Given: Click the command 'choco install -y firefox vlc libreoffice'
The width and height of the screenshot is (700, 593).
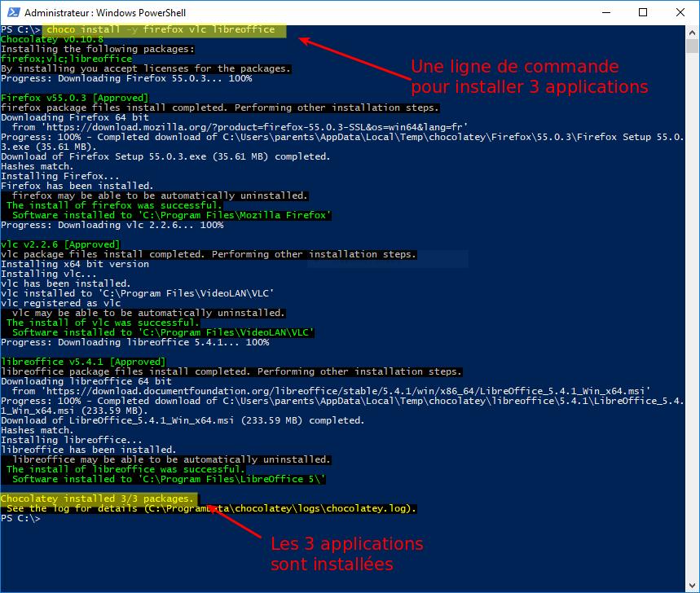Looking at the screenshot, I should pos(161,29).
